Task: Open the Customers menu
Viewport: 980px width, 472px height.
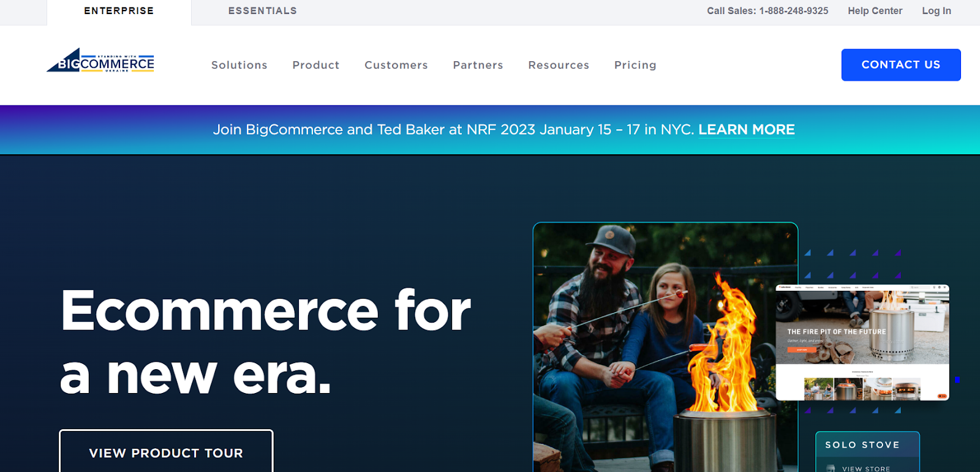Action: click(x=396, y=65)
